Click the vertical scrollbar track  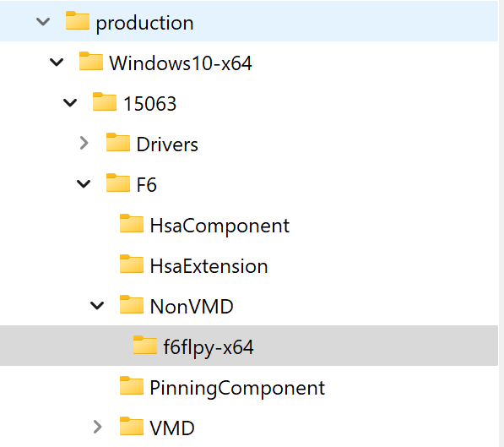[501, 223]
